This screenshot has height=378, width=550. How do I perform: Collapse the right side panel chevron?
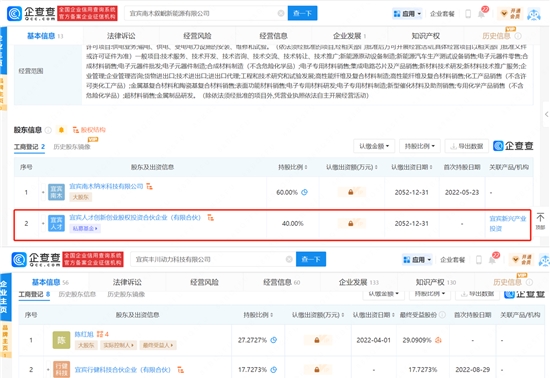click(x=546, y=114)
